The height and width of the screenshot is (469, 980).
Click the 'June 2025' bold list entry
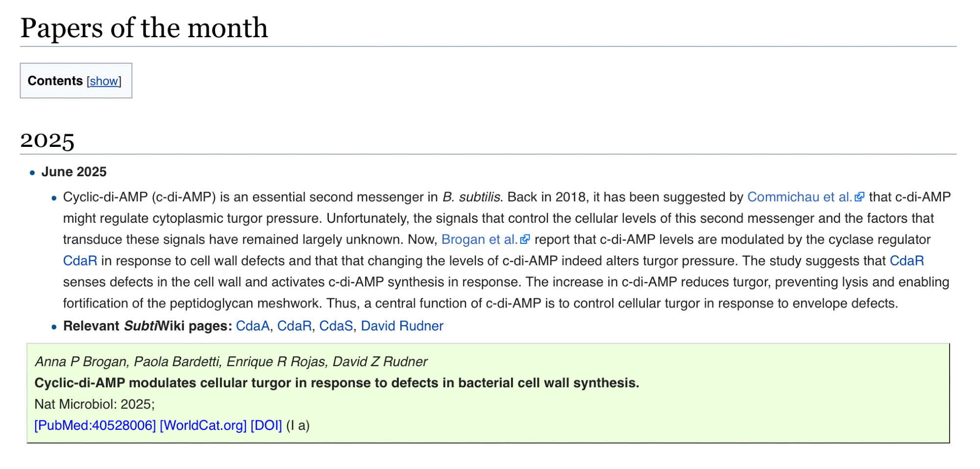click(74, 172)
